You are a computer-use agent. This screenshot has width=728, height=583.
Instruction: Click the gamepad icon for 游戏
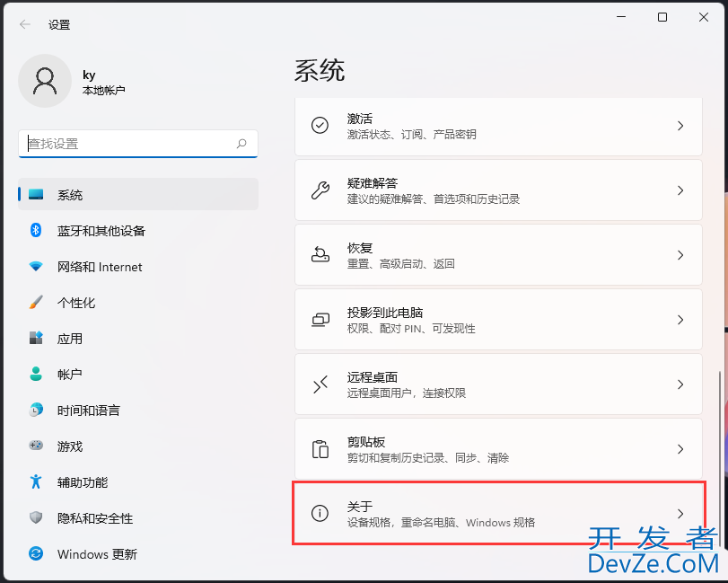(36, 446)
